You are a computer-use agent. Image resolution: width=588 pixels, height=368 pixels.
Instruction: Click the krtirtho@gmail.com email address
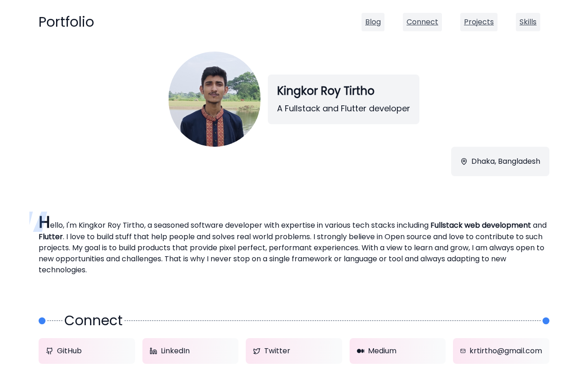coord(505,351)
